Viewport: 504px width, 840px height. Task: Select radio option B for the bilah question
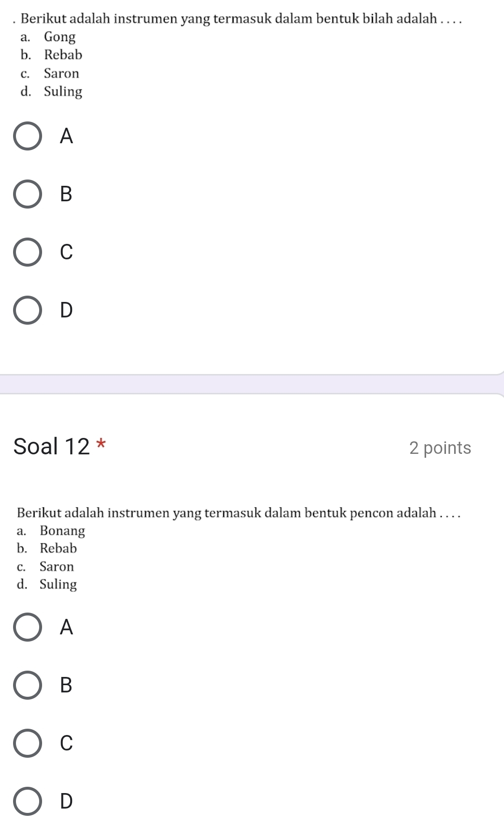(28, 194)
